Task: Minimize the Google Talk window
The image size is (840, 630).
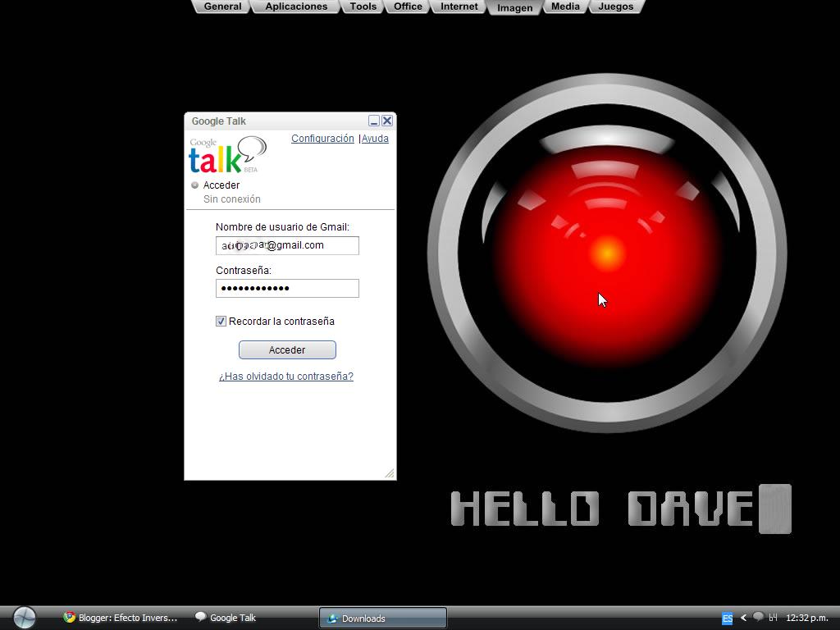Action: pos(374,121)
